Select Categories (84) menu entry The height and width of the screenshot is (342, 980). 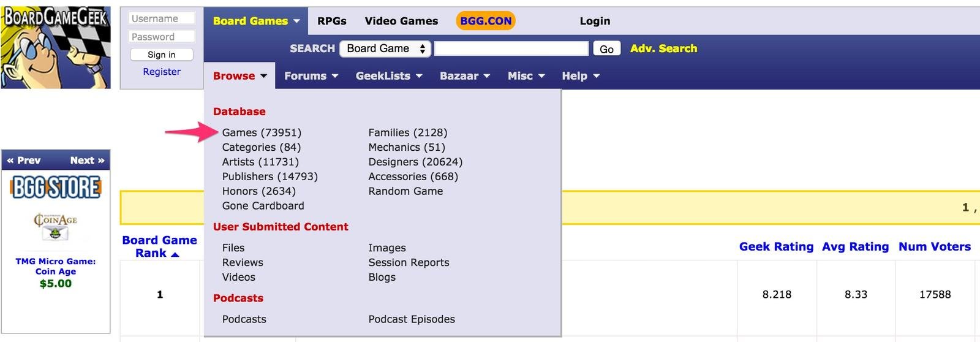[262, 147]
